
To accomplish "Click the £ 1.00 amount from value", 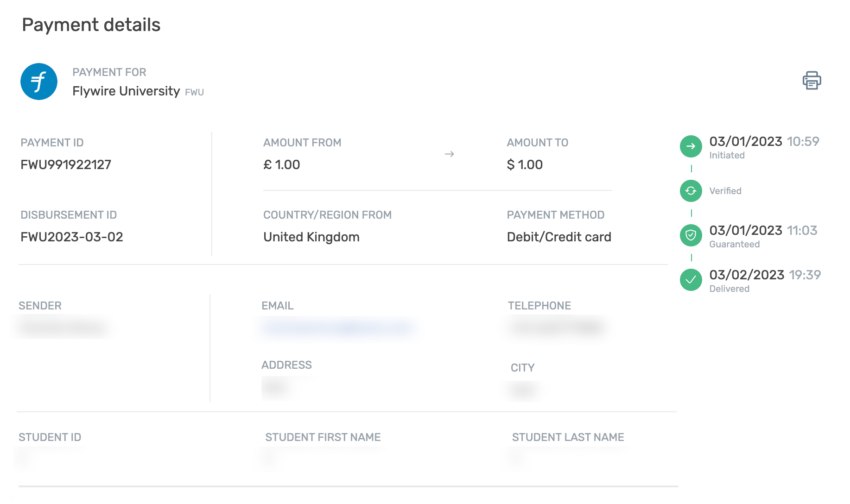I will pyautogui.click(x=281, y=164).
